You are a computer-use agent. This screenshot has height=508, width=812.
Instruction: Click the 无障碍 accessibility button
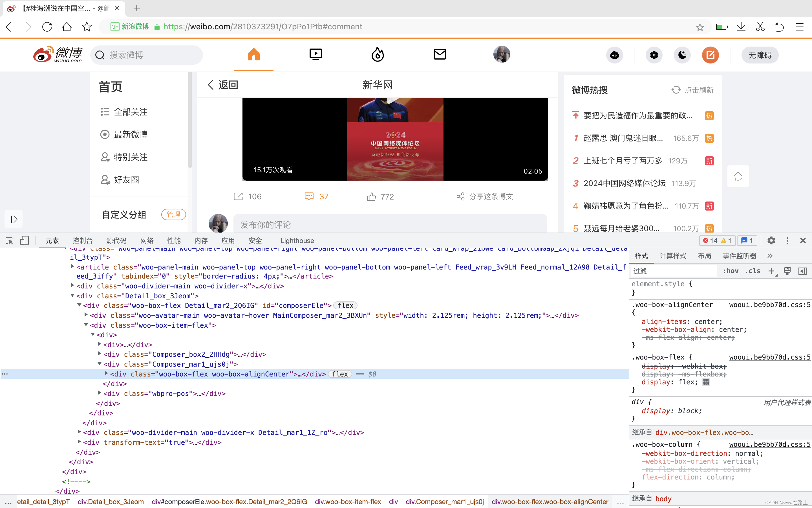point(760,55)
